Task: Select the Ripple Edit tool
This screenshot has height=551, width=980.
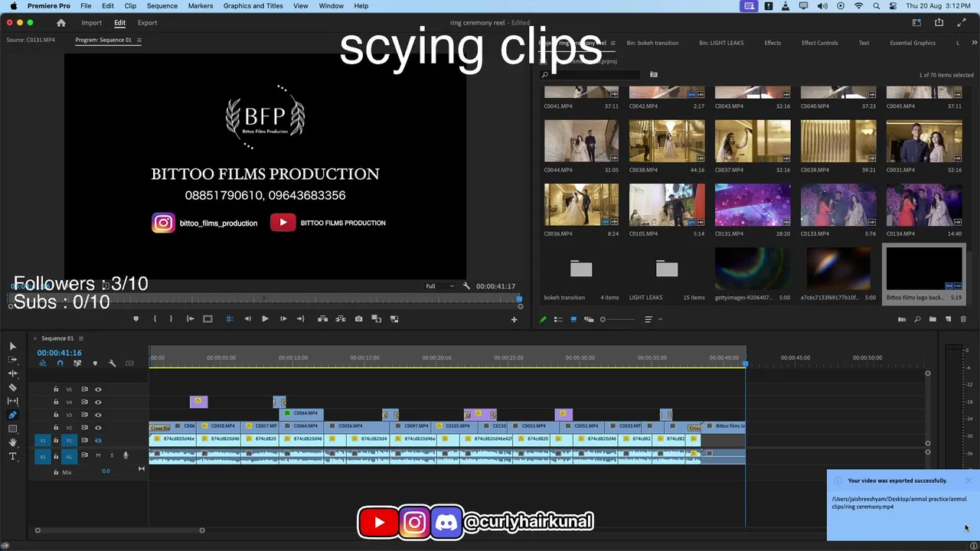Action: click(x=12, y=373)
